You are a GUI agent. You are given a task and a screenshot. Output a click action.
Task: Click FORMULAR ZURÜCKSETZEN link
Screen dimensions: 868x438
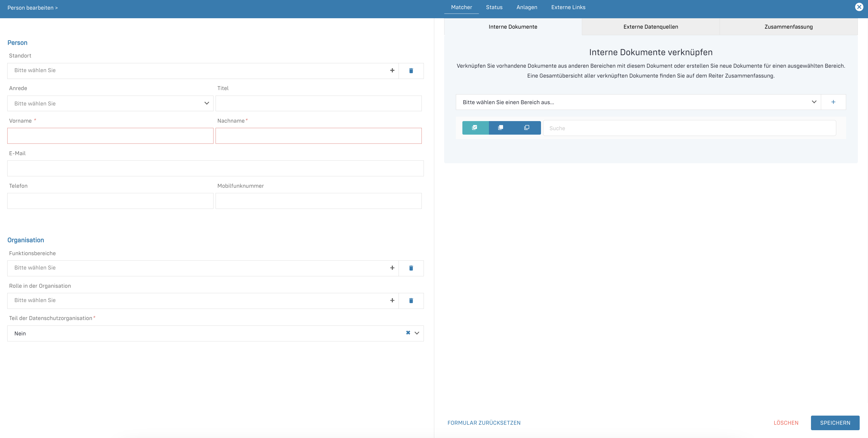483,423
